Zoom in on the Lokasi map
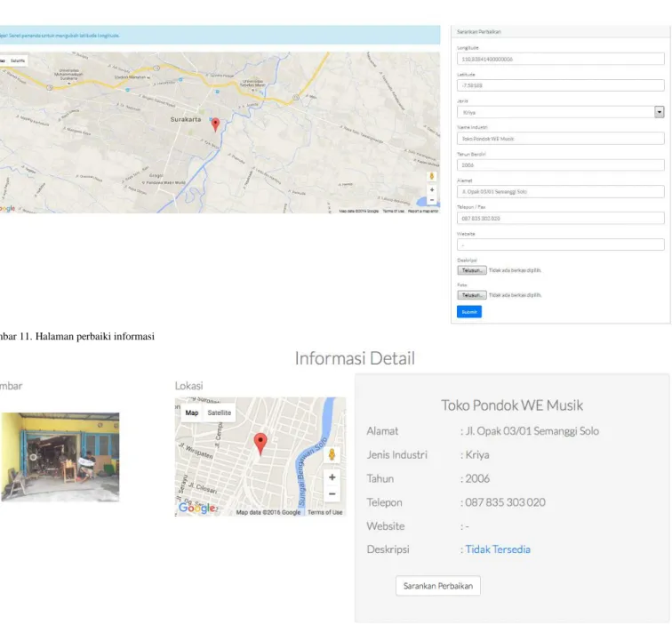Screen dimensions: 672x625 (x=332, y=477)
